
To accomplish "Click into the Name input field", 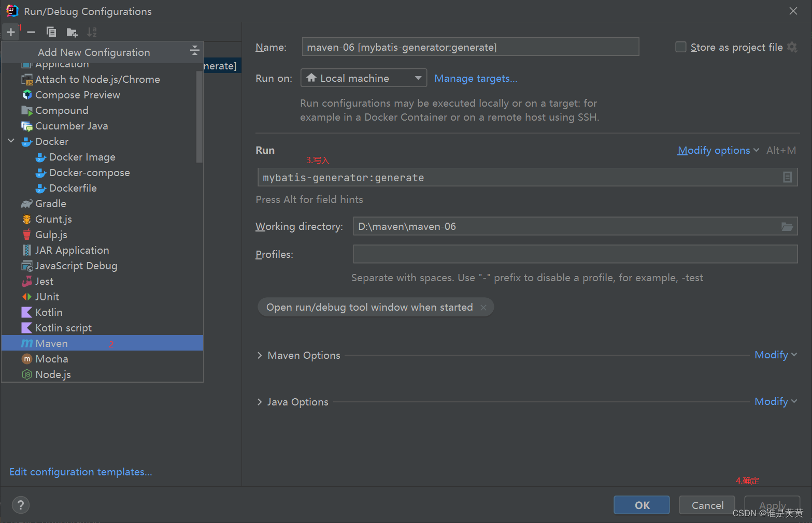I will coord(471,47).
